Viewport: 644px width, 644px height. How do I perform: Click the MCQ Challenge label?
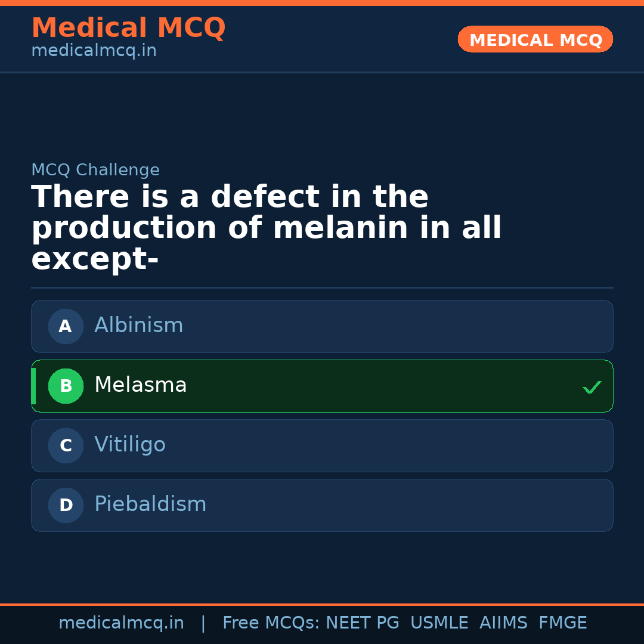point(95,170)
